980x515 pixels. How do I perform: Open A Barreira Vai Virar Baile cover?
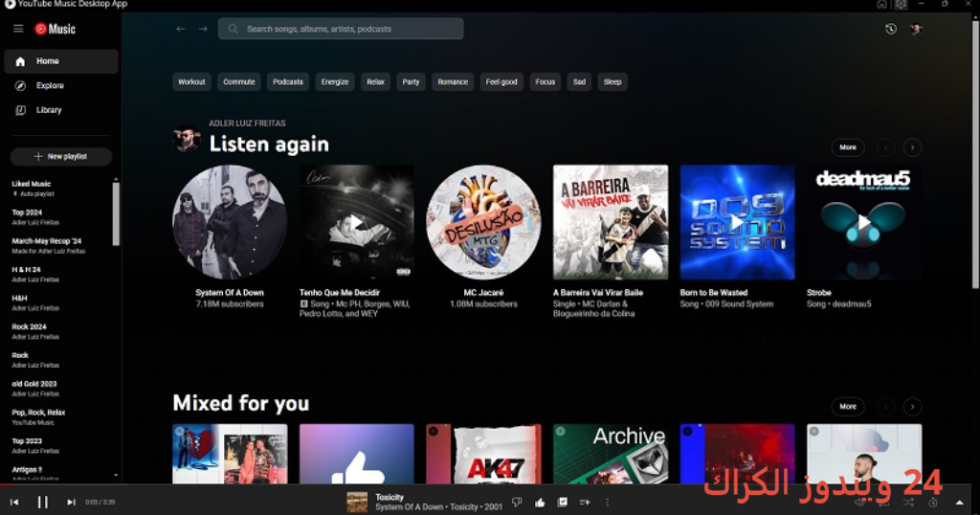[x=611, y=222]
